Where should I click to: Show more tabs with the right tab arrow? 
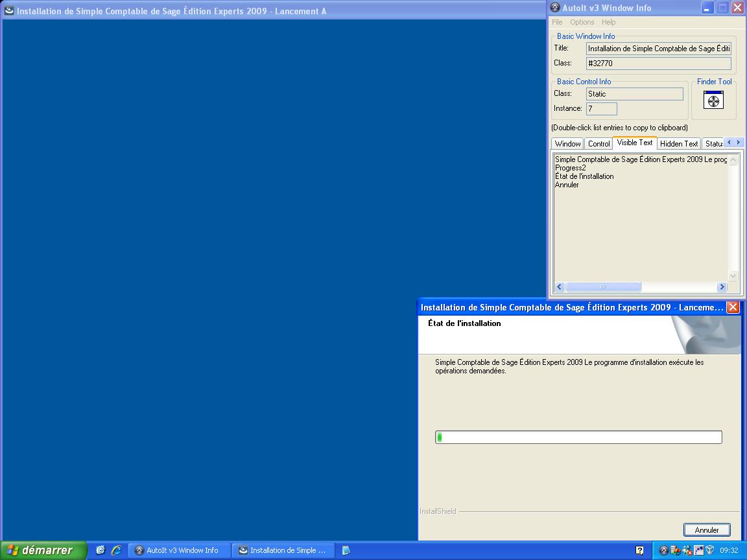pos(739,143)
